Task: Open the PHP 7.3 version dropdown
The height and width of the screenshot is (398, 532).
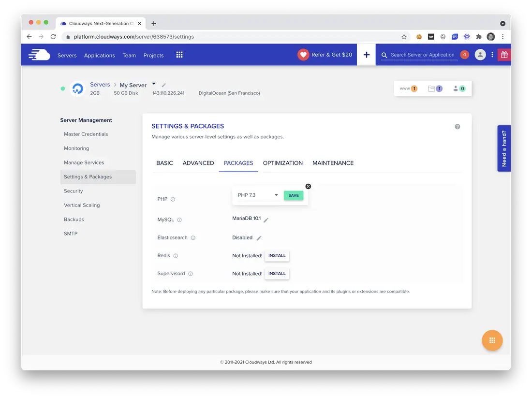Action: click(x=258, y=195)
